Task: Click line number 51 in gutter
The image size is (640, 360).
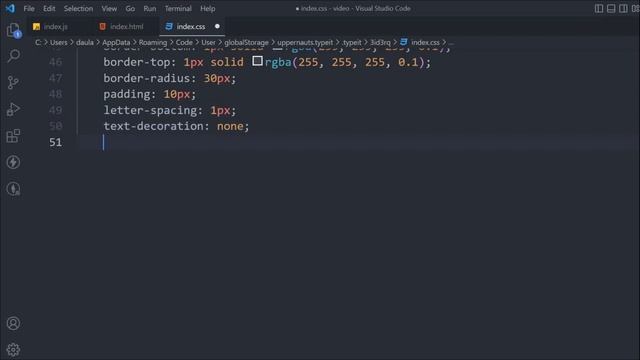Action: 56,142
